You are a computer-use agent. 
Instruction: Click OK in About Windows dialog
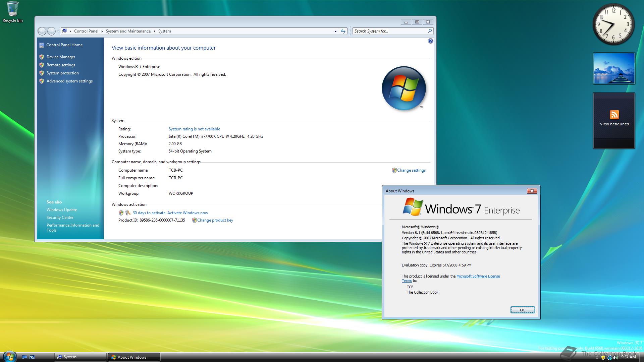pos(522,310)
